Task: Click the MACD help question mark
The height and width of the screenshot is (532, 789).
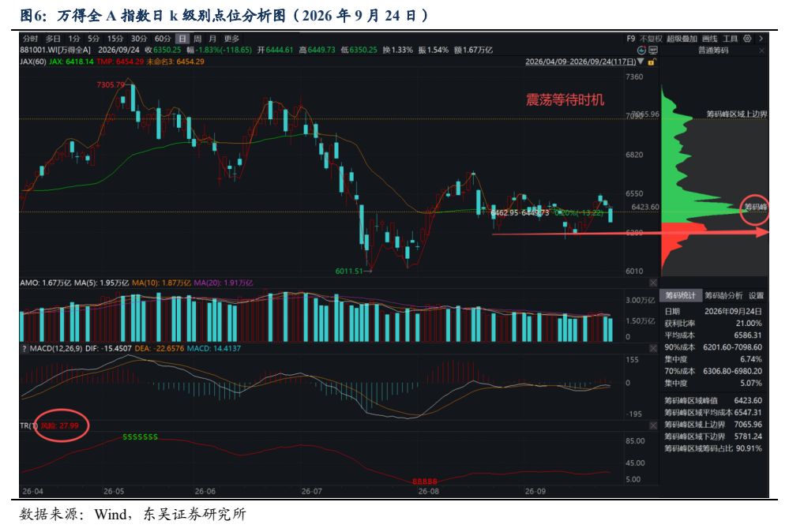Action: (24, 348)
